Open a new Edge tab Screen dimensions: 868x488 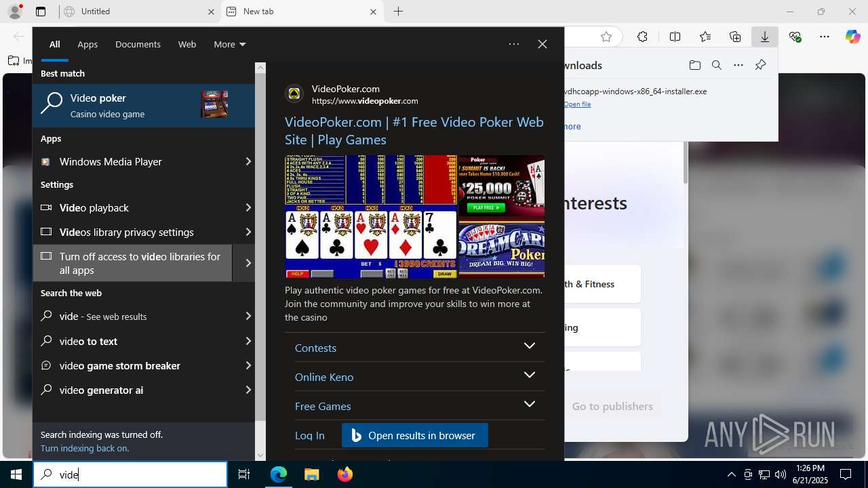(399, 12)
